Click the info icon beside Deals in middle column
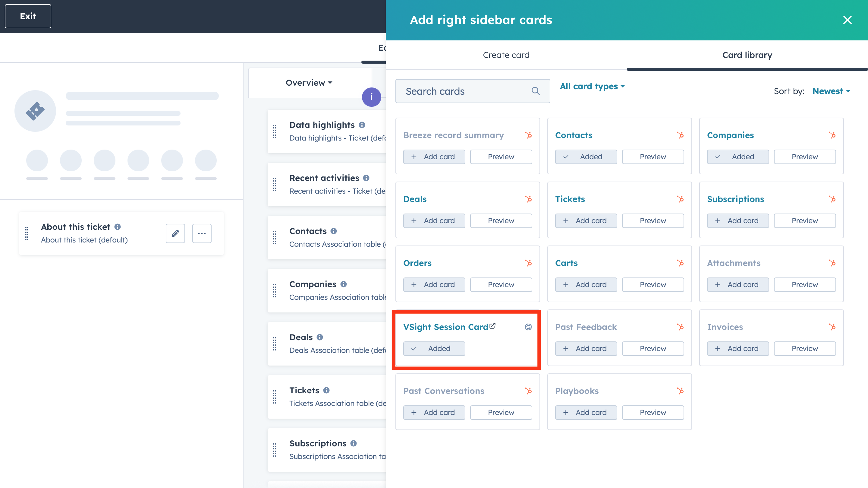 pos(320,337)
